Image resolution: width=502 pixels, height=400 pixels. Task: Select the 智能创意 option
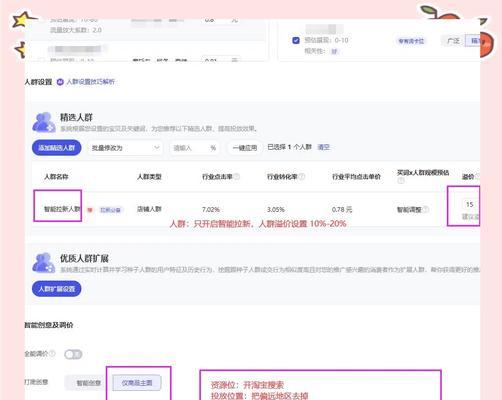pyautogui.click(x=88, y=383)
